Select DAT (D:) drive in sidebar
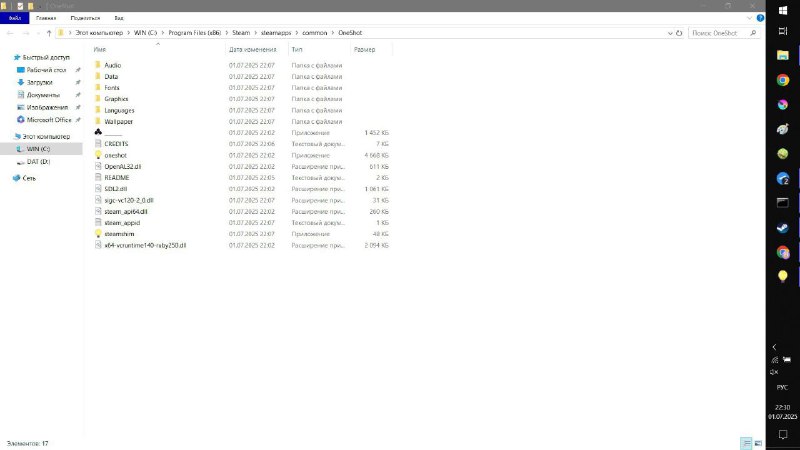This screenshot has height=450, width=800. (38, 162)
